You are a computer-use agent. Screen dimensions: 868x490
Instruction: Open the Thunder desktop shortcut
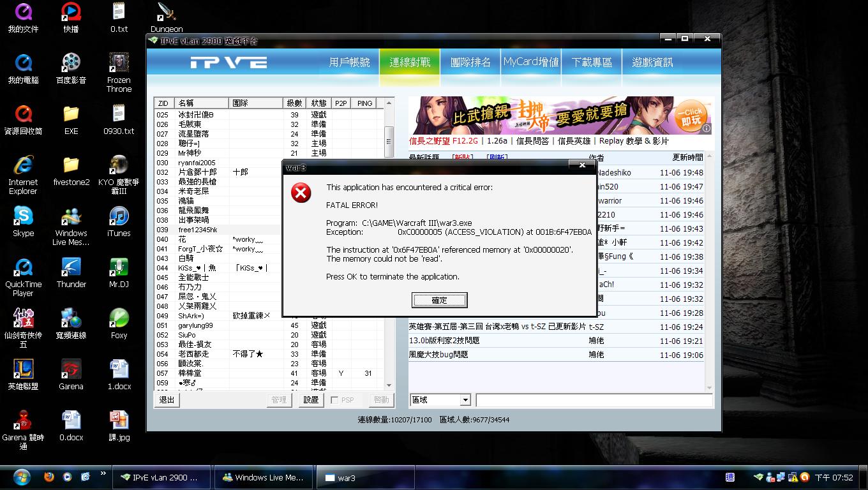click(x=71, y=269)
